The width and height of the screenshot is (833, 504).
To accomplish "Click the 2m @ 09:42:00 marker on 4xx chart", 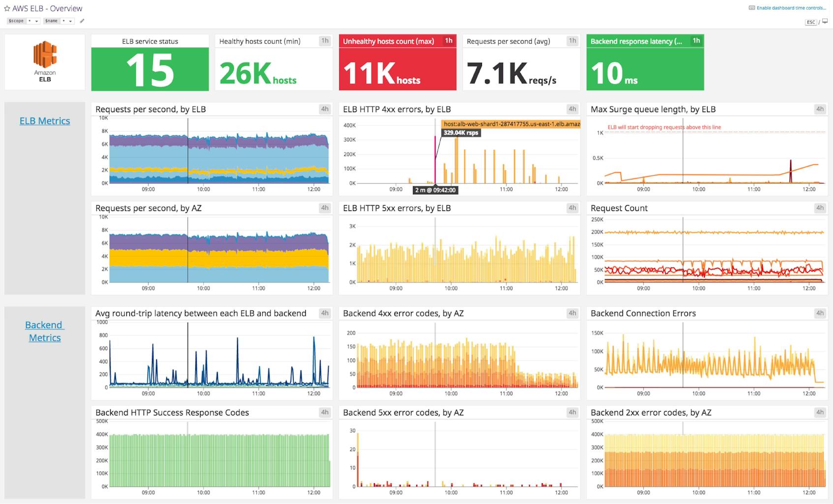I will click(x=435, y=190).
